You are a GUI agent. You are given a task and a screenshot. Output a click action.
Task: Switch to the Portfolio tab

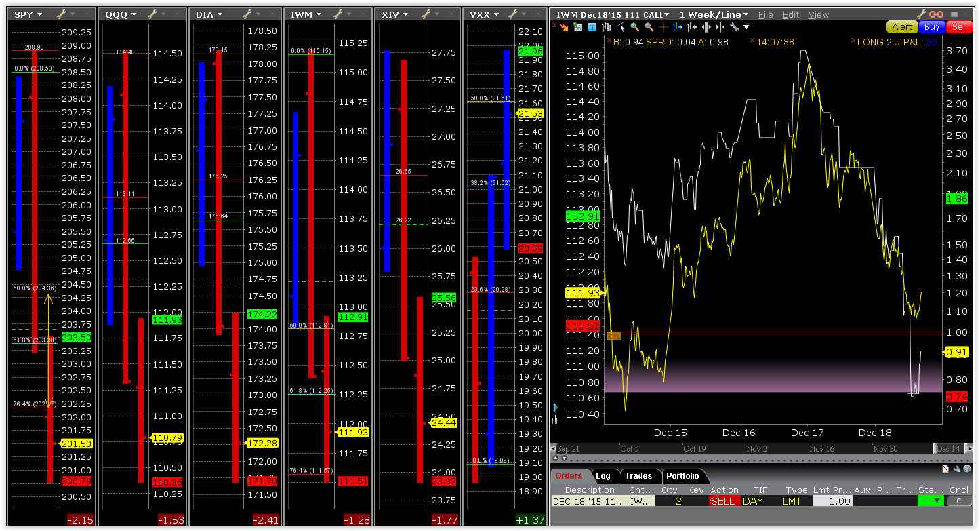click(682, 475)
